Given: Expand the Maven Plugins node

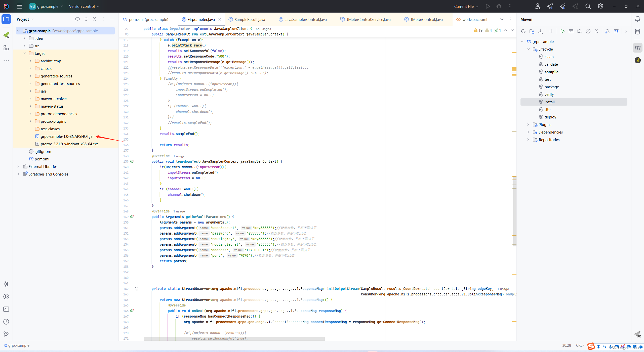Looking at the screenshot, I should [x=528, y=124].
